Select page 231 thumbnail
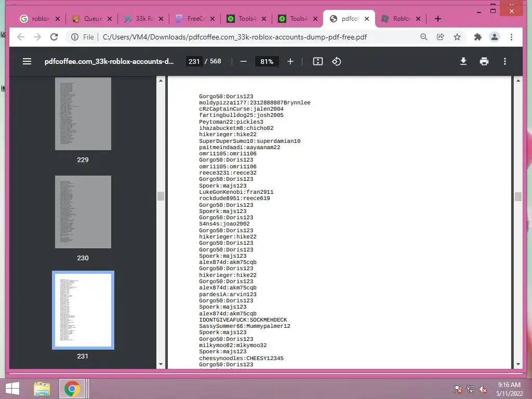 pyautogui.click(x=83, y=310)
